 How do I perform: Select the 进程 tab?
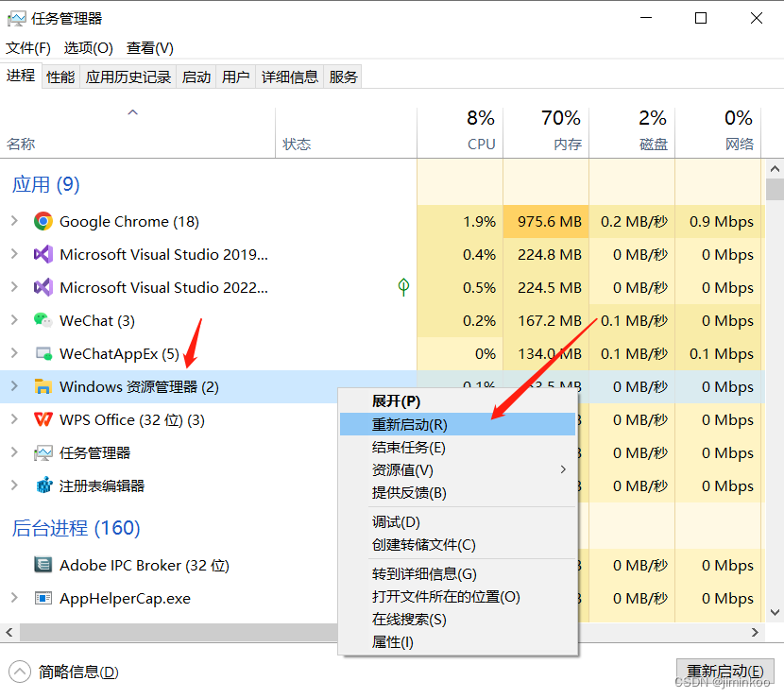(21, 76)
